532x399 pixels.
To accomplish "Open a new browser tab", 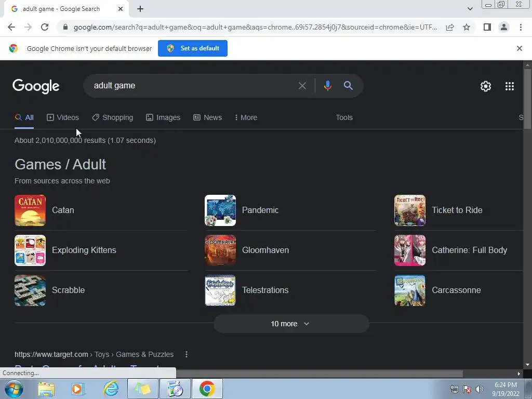I will click(x=140, y=9).
